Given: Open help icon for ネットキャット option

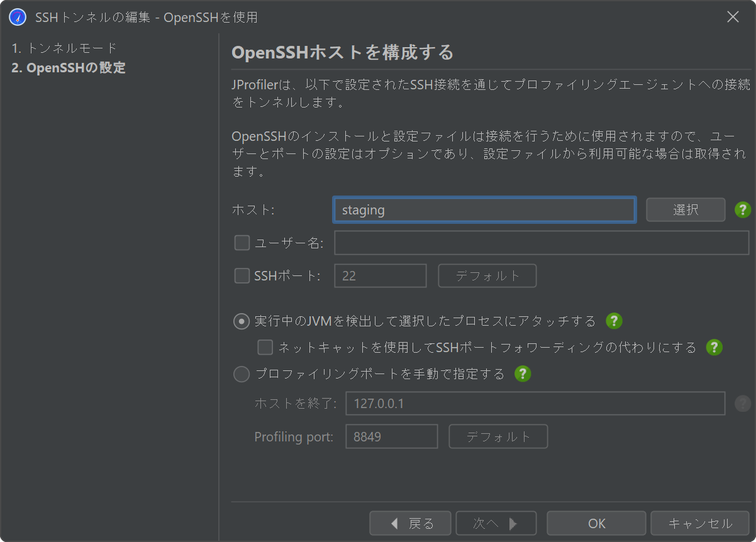Looking at the screenshot, I should click(x=714, y=347).
